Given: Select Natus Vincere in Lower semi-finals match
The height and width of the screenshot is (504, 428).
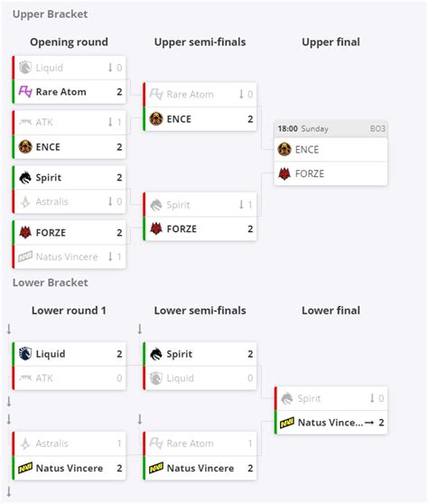Looking at the screenshot, I should pos(200,468).
